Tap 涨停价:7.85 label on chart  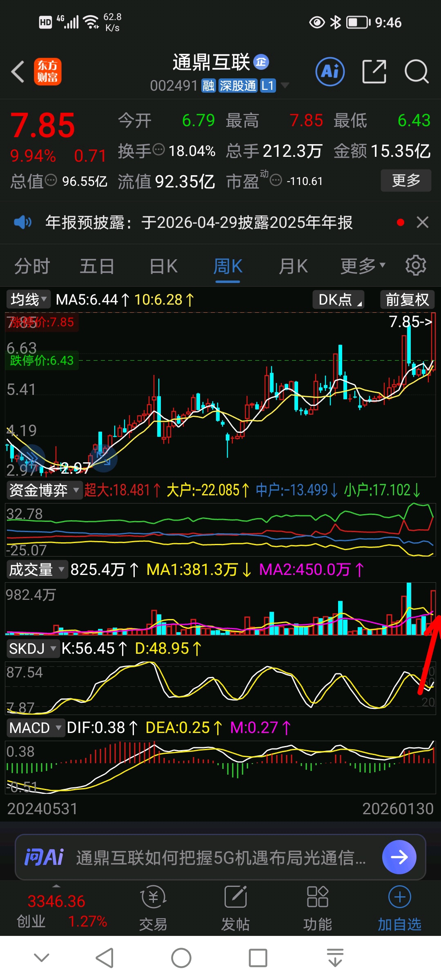tap(42, 322)
